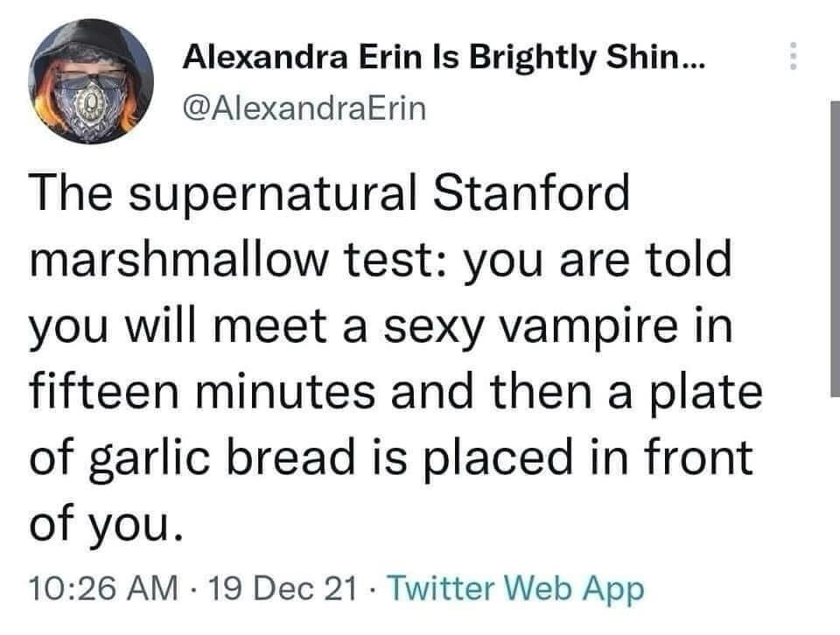
Task: Click the final words 'of you.'
Action: [x=108, y=524]
